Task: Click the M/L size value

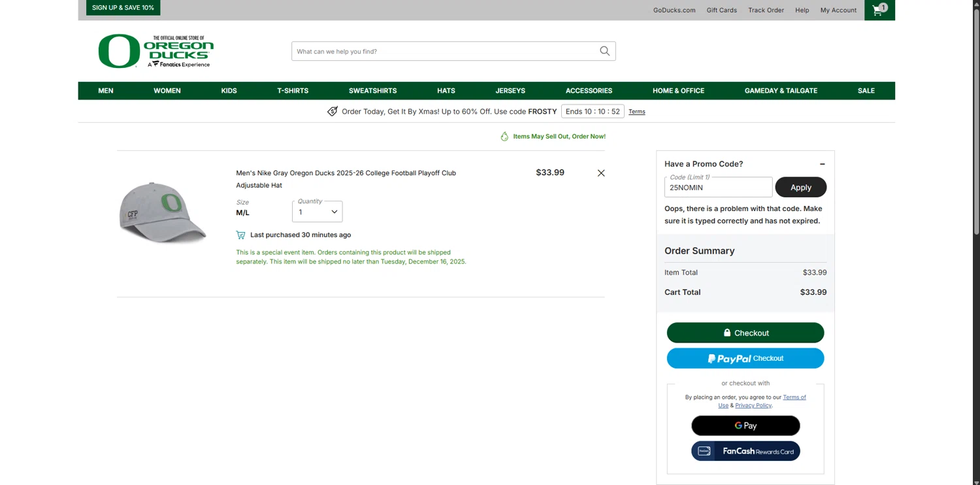Action: pyautogui.click(x=242, y=212)
